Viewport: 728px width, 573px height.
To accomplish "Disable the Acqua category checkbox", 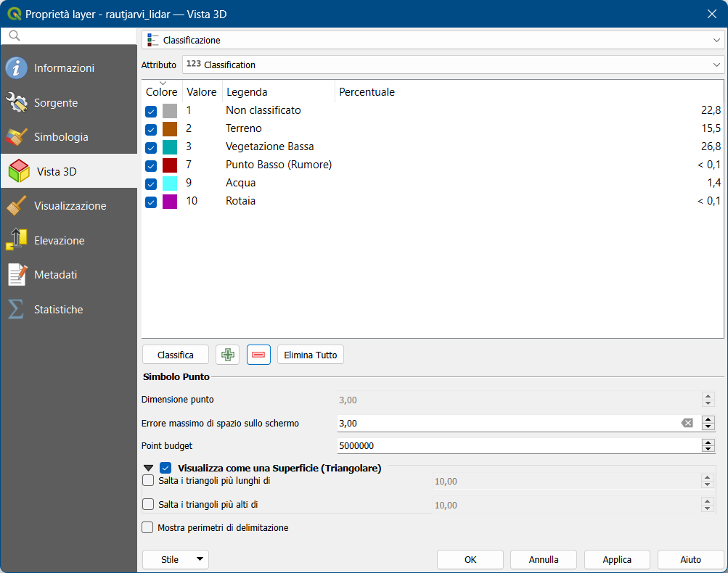I will pyautogui.click(x=151, y=184).
